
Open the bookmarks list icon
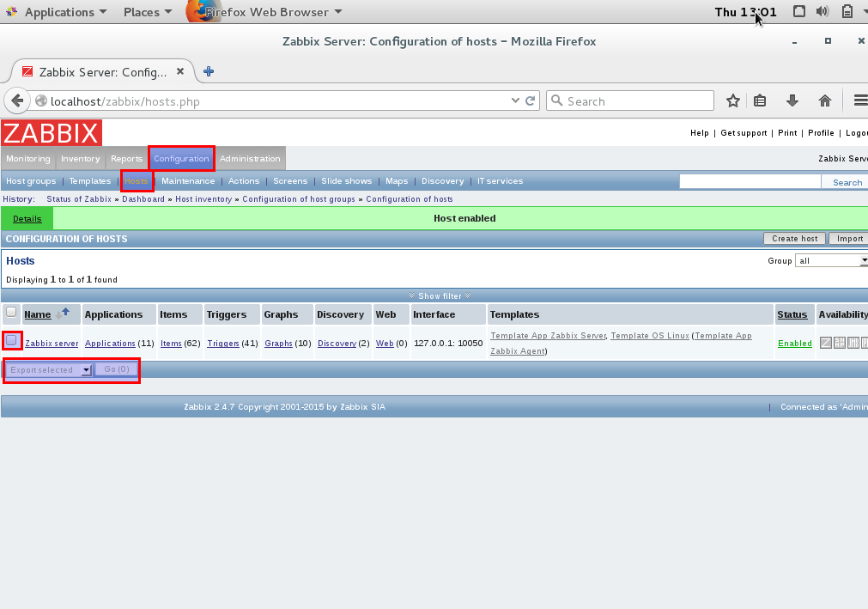(x=760, y=100)
